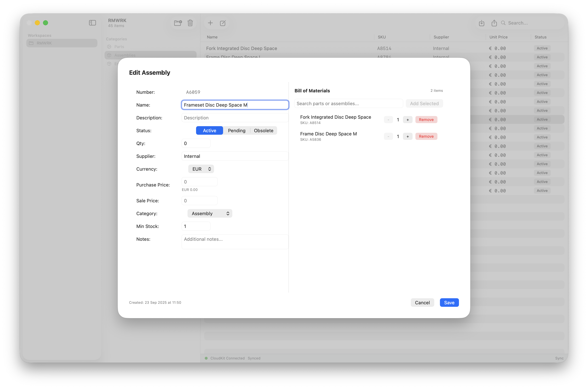Click the edit pencil icon
Viewport: 588px width, 389px height.
click(223, 23)
